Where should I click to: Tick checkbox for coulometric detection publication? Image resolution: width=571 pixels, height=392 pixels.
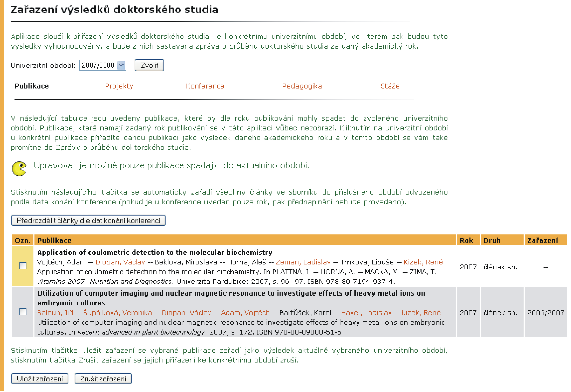pos(23,266)
